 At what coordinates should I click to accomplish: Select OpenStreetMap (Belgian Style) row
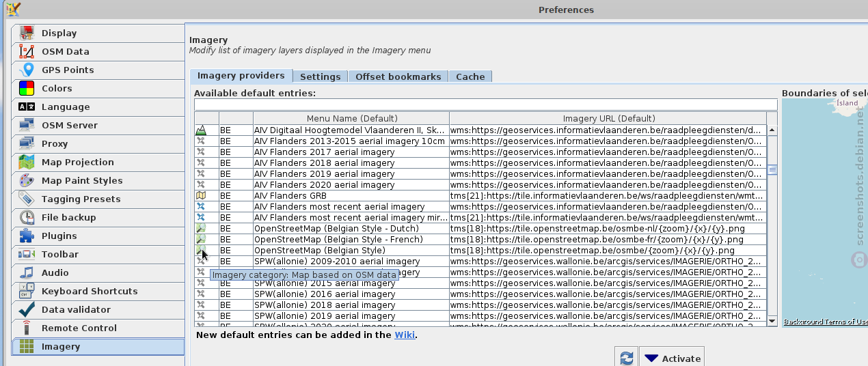480,250
